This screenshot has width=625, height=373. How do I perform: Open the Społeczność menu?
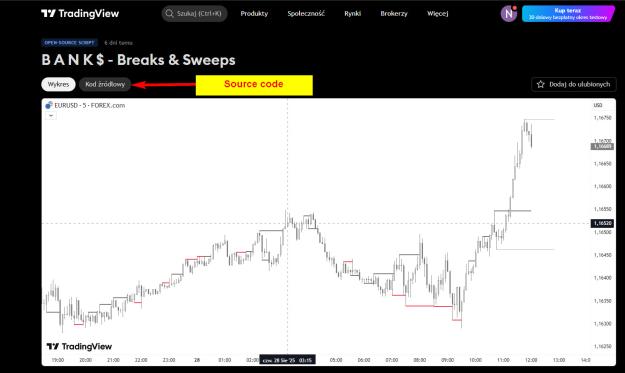[x=306, y=14]
